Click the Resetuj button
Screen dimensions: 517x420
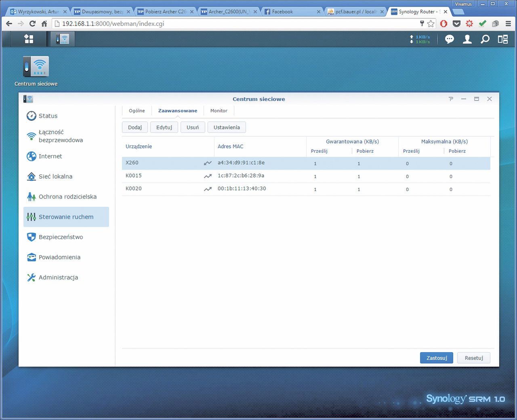[x=474, y=358]
